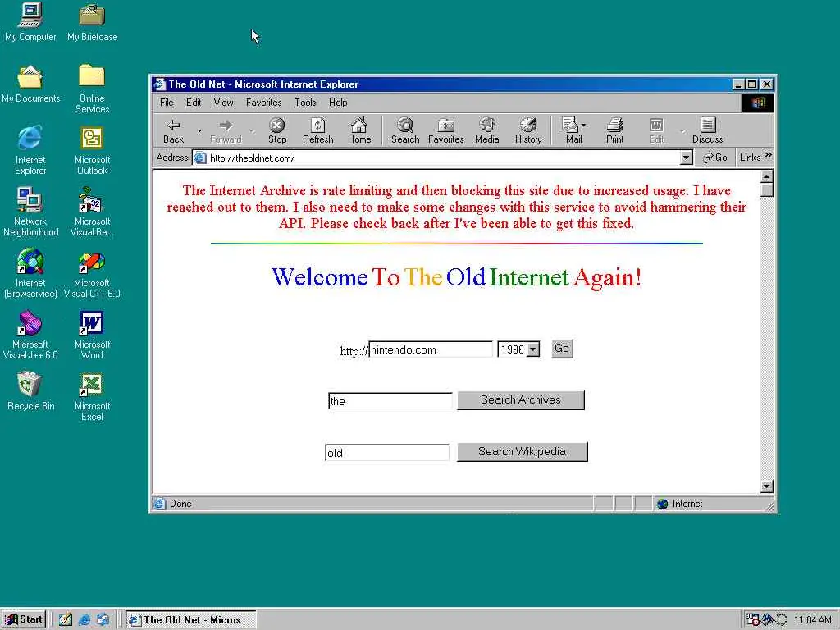Image resolution: width=840 pixels, height=630 pixels.
Task: Click the address bar Go button
Action: 715,157
